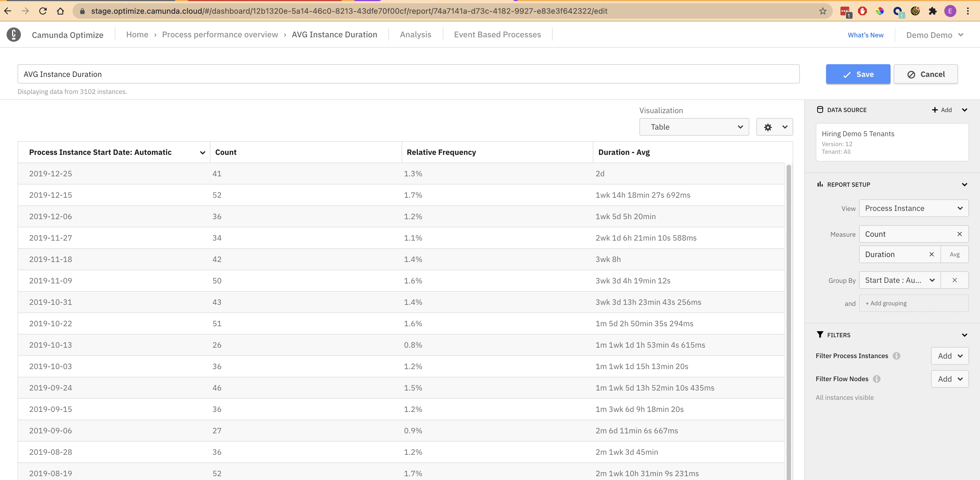Expand the gear settings dropdown arrow
The width and height of the screenshot is (980, 480).
click(784, 127)
